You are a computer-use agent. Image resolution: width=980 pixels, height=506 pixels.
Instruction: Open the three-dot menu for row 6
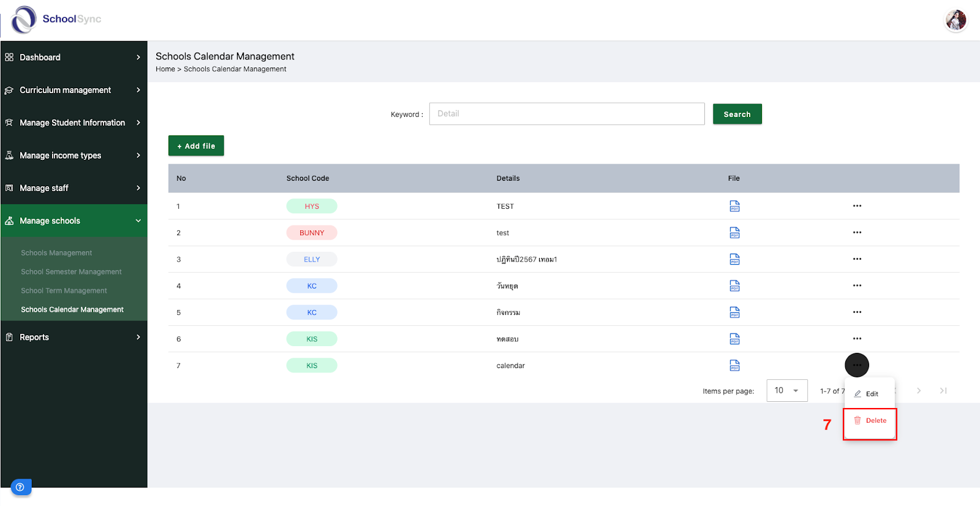coord(857,338)
